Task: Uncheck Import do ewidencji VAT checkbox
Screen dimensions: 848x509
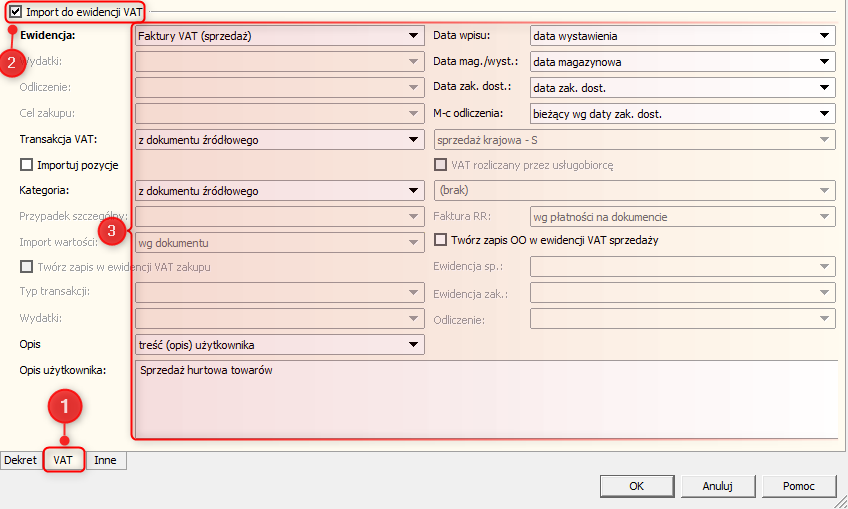Action: (15, 12)
